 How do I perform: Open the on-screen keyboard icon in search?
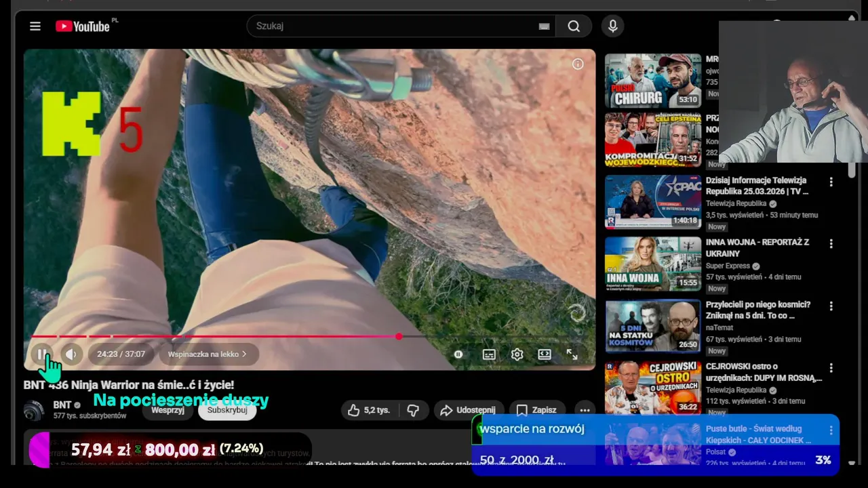pos(544,26)
